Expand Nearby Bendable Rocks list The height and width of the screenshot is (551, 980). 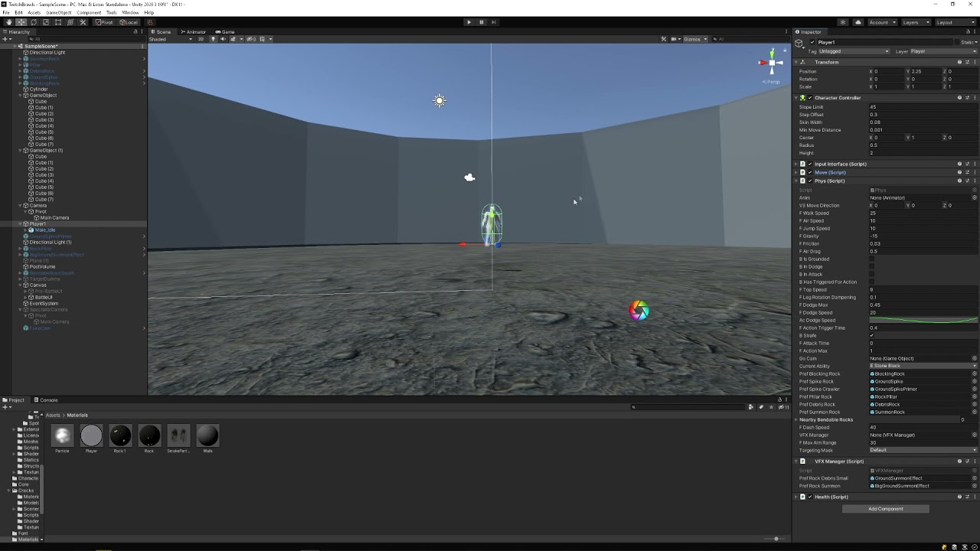pos(797,419)
